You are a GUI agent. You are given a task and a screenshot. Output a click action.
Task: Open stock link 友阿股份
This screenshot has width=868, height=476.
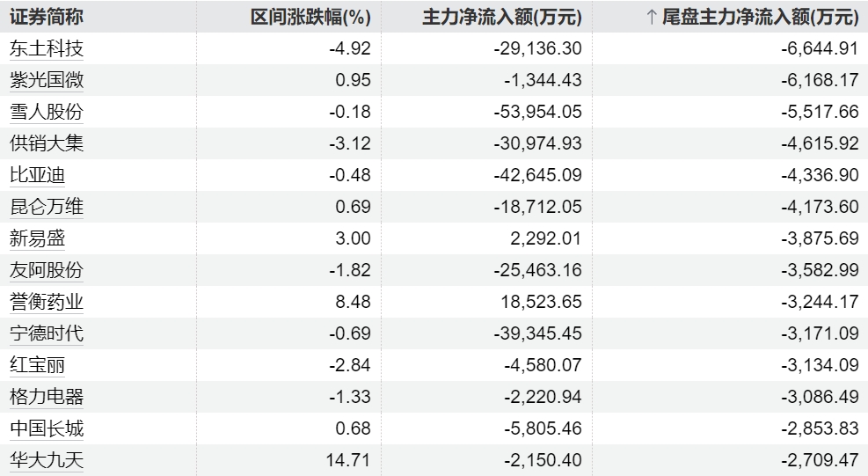[x=47, y=270]
